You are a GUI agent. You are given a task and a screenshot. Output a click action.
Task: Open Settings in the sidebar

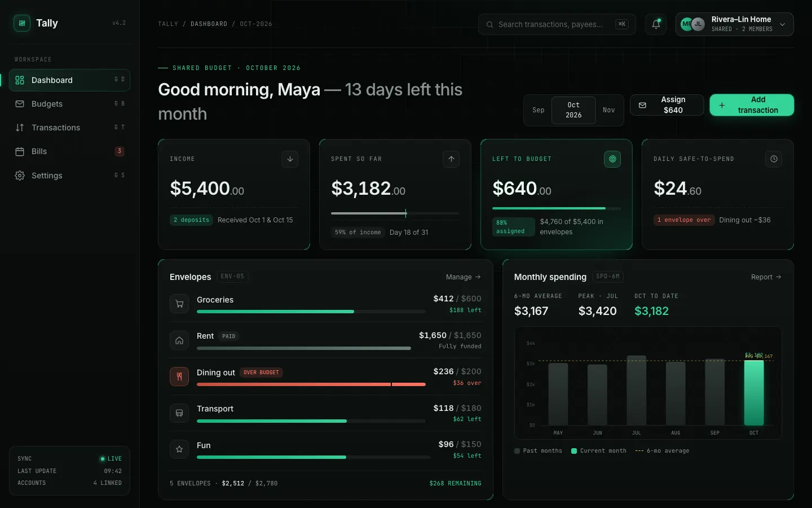69,176
